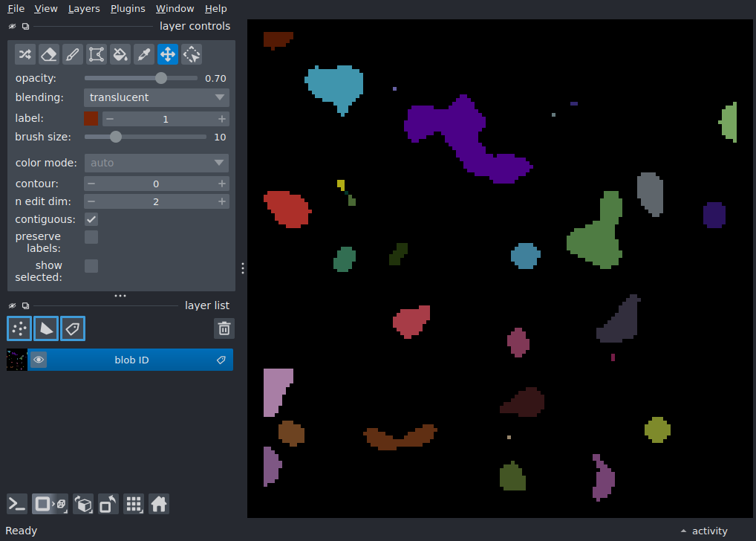Increase n edit dim value
Image resolution: width=756 pixels, height=541 pixels.
222,201
